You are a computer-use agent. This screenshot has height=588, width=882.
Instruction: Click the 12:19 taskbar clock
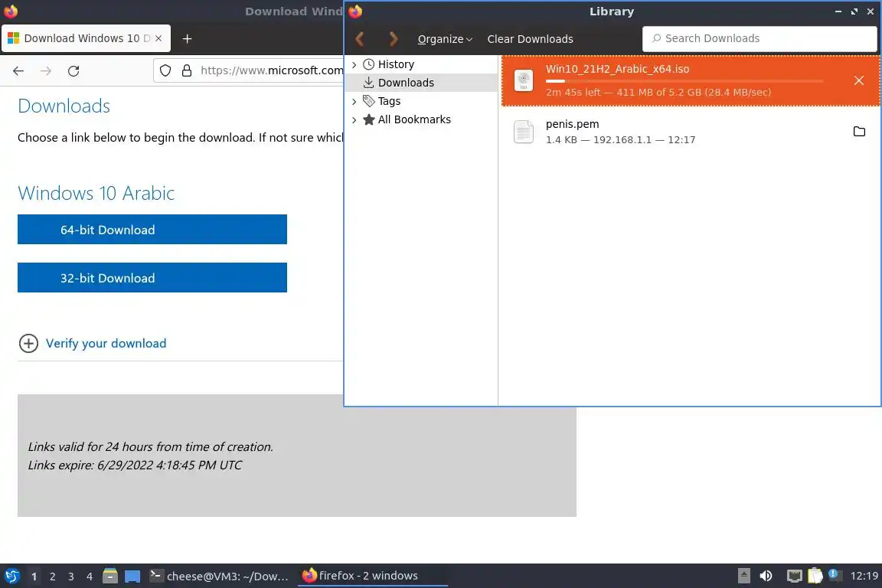(x=864, y=576)
